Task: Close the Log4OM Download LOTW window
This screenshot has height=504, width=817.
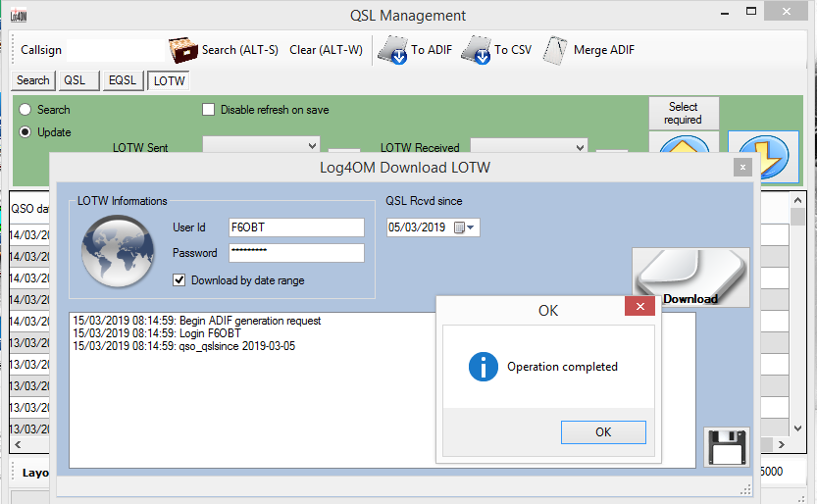Action: pyautogui.click(x=742, y=167)
